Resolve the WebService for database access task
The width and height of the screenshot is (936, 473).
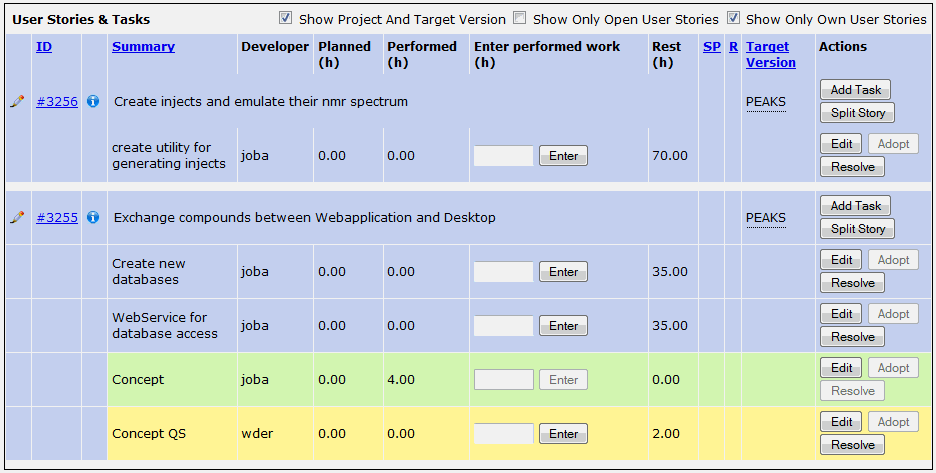pos(852,337)
